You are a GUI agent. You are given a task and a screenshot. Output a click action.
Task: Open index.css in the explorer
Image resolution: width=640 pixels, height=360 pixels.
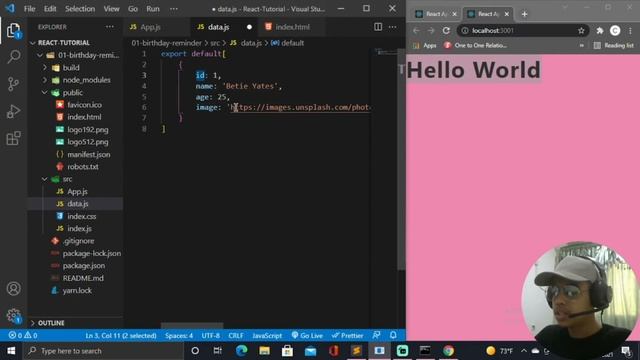[82, 216]
